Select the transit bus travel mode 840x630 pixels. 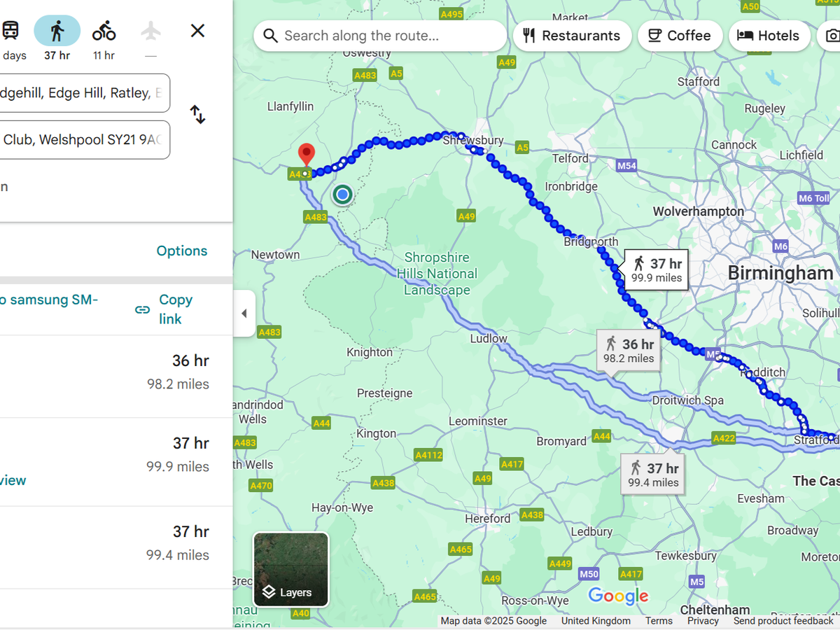click(x=10, y=31)
